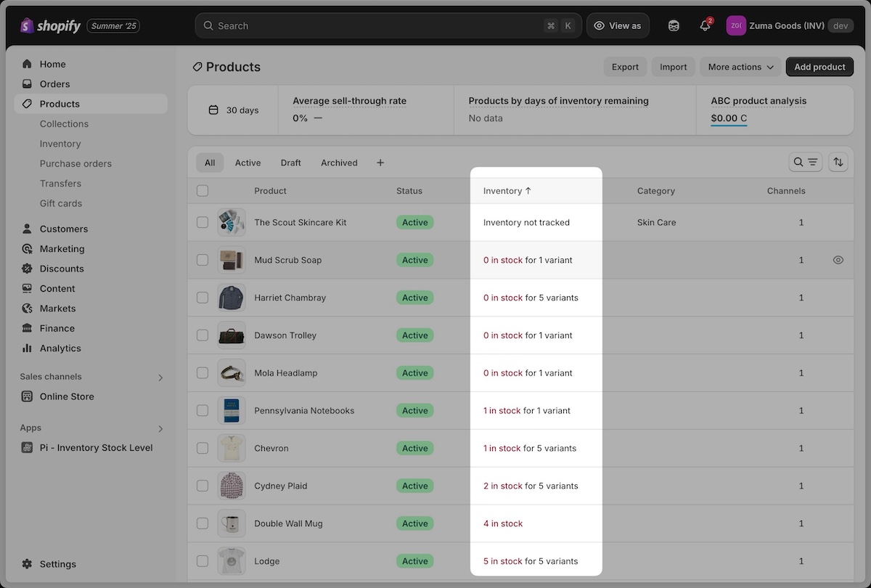The height and width of the screenshot is (588, 871).
Task: Click the Home house icon
Action: click(27, 64)
